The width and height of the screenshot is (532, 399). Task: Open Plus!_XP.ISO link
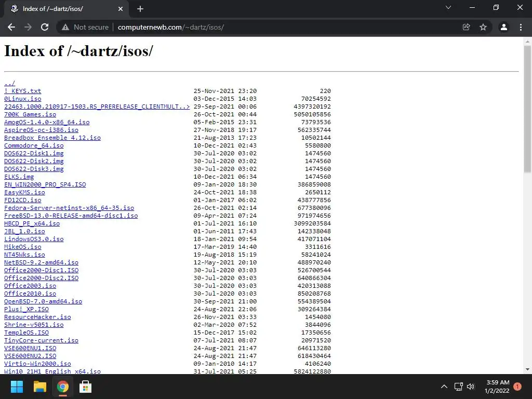click(26, 310)
